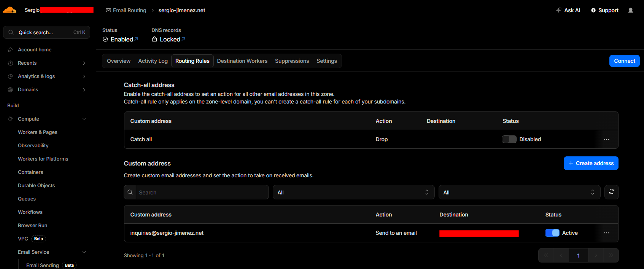644x269 pixels.
Task: Open Queues in sidebar
Action: pyautogui.click(x=27, y=199)
